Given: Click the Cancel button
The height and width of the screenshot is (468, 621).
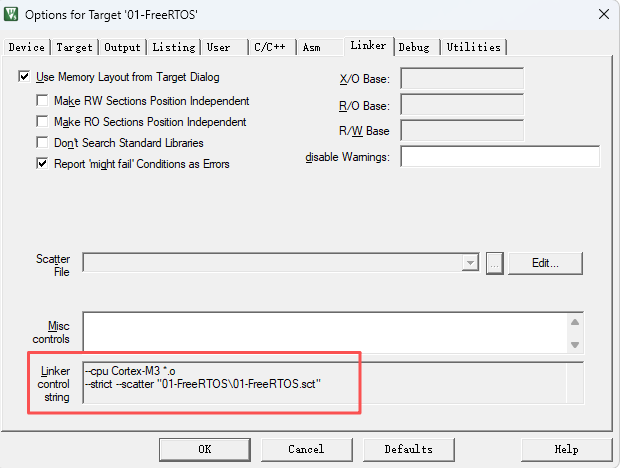Looking at the screenshot, I should [307, 449].
